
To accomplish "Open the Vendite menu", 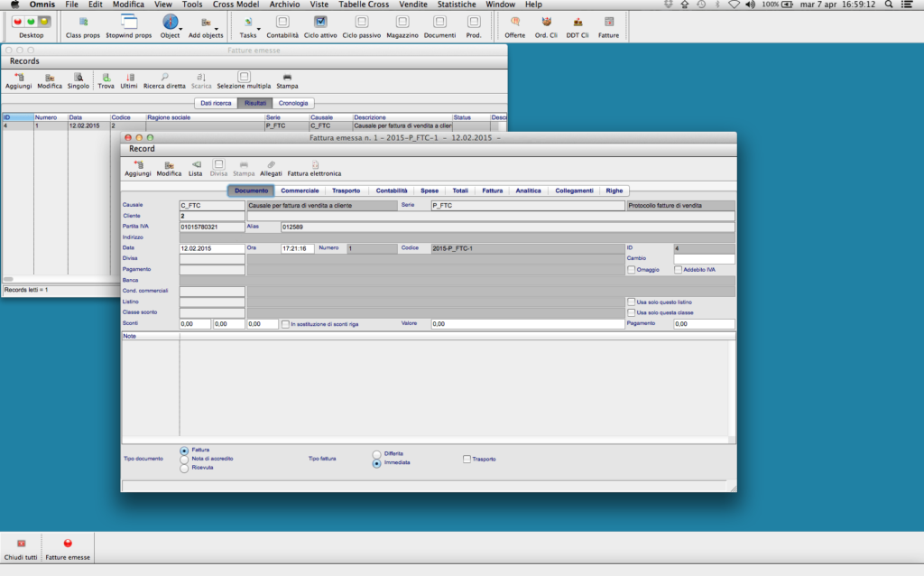I will (413, 4).
